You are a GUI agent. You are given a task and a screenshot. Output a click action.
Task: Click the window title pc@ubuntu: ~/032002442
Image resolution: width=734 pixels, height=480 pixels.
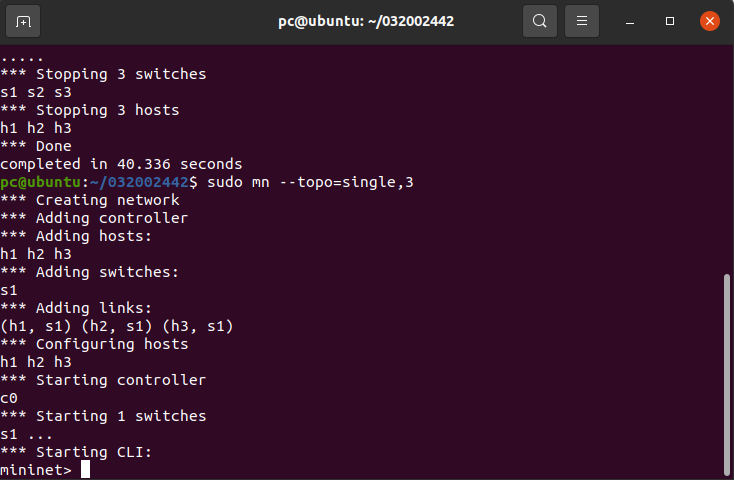[x=366, y=20]
